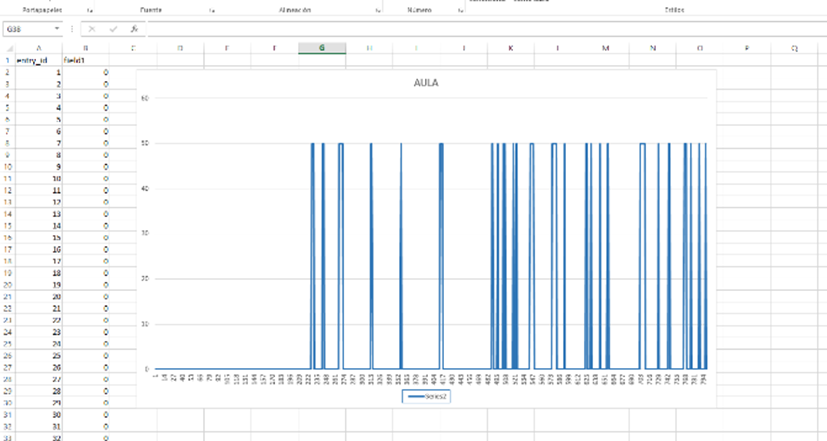The width and height of the screenshot is (827, 441).
Task: Click the select-all corner triangle
Action: click(x=7, y=48)
